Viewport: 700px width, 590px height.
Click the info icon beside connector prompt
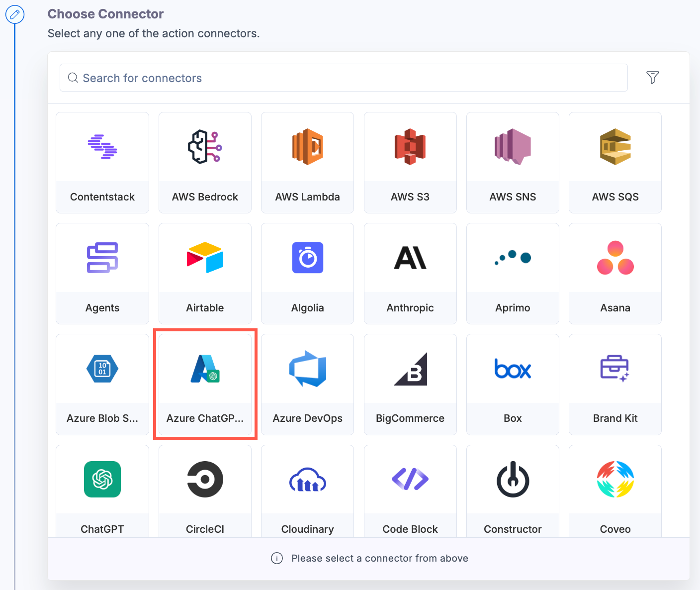pyautogui.click(x=277, y=558)
